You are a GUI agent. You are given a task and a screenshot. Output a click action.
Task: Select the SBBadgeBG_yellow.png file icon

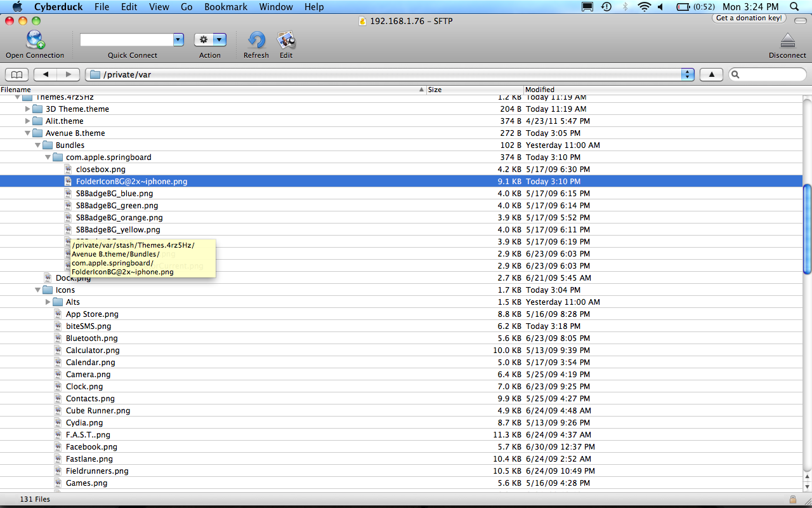pyautogui.click(x=69, y=229)
